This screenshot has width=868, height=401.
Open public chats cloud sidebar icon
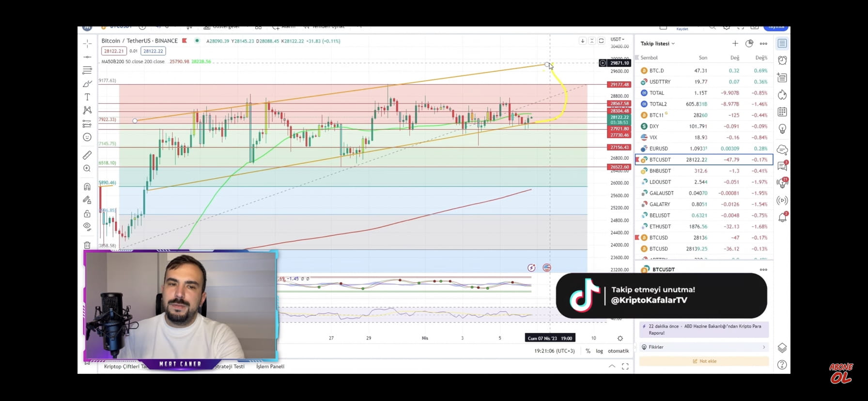782,150
